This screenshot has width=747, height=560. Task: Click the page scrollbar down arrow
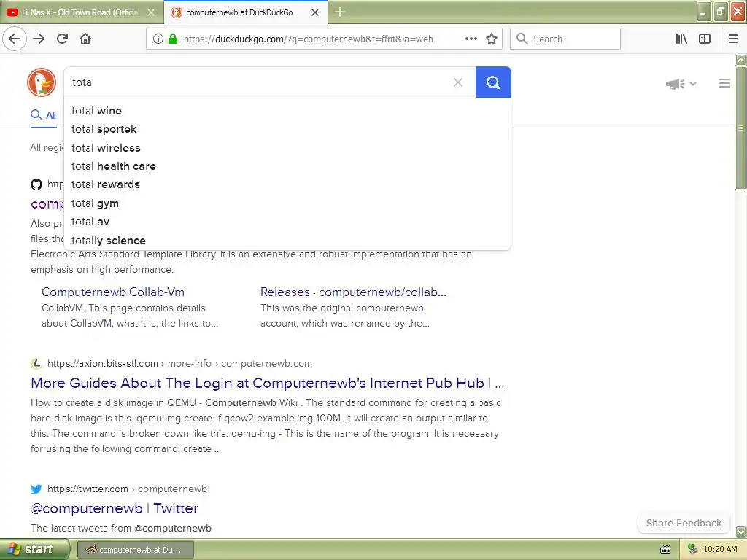(x=741, y=532)
